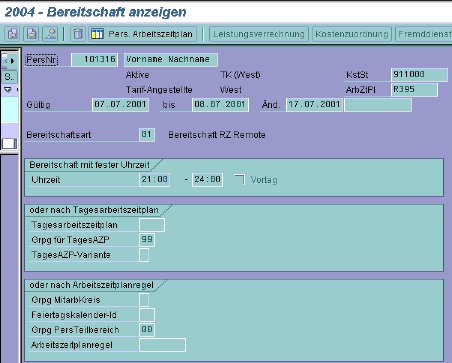Viewport: 452px width, 363px height.
Task: Open Pers. Arbeitszeitplan
Action: coord(143,34)
